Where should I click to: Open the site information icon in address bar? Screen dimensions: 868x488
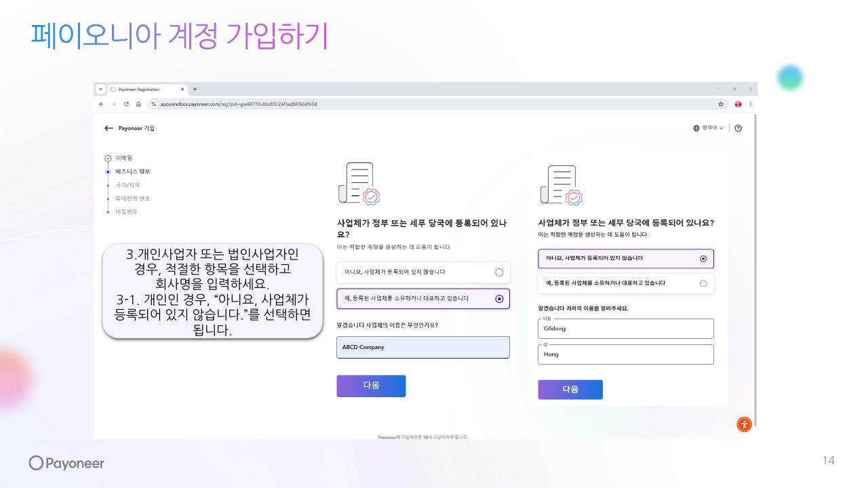[153, 104]
